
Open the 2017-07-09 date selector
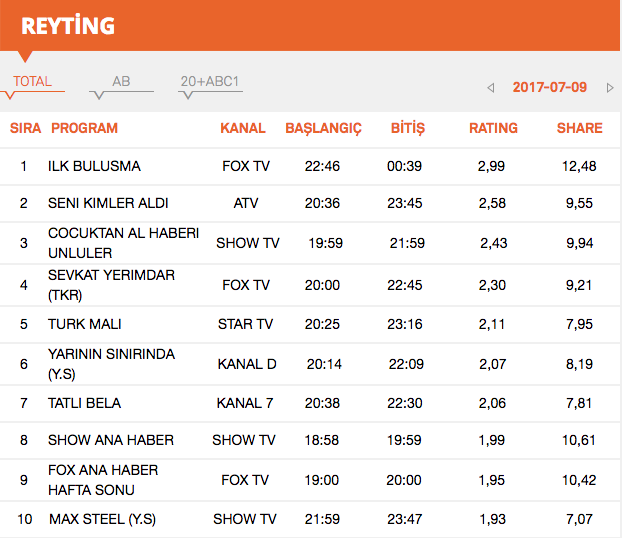[549, 87]
